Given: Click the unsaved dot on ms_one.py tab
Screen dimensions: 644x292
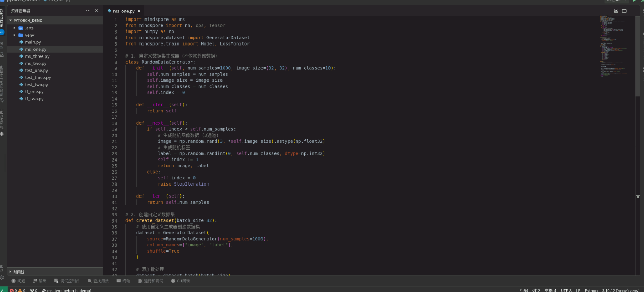Looking at the screenshot, I should (x=139, y=11).
